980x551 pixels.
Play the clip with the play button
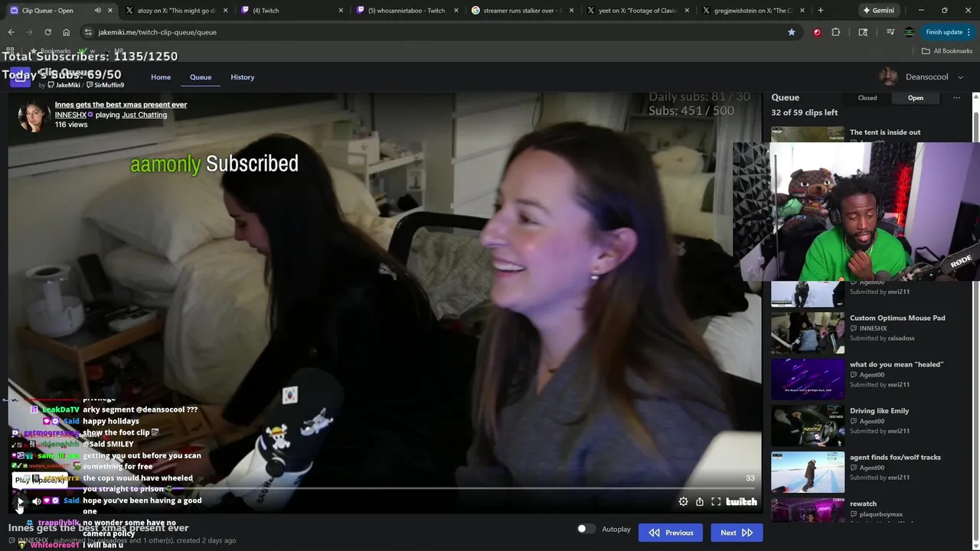[20, 502]
